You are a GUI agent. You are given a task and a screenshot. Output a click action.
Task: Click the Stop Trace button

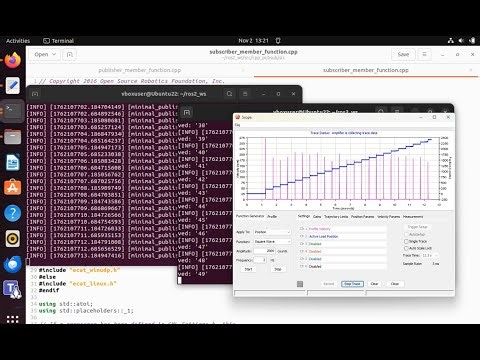pos(352,284)
